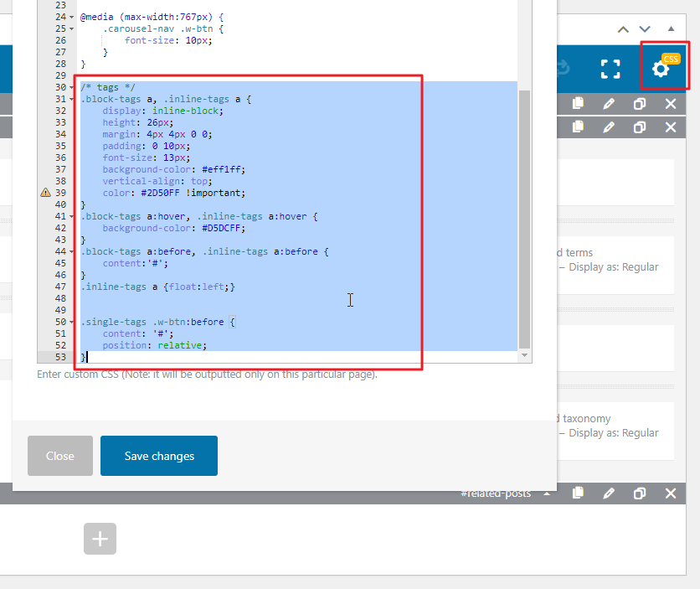The width and height of the screenshot is (700, 589).
Task: Click the 'Enter custom CSS' note text
Action: click(207, 375)
